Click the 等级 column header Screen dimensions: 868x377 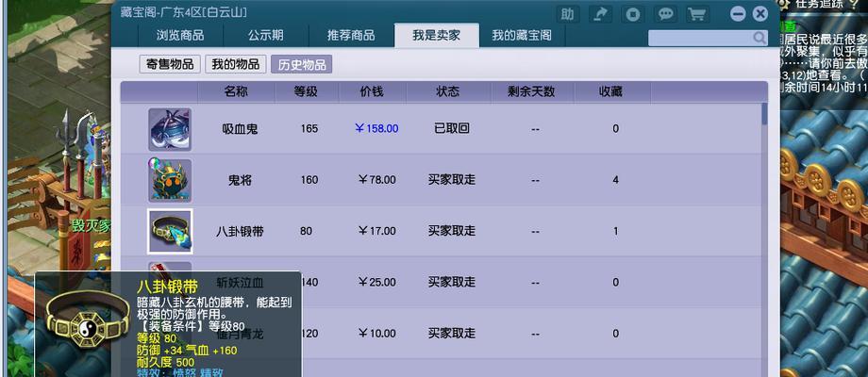point(306,91)
